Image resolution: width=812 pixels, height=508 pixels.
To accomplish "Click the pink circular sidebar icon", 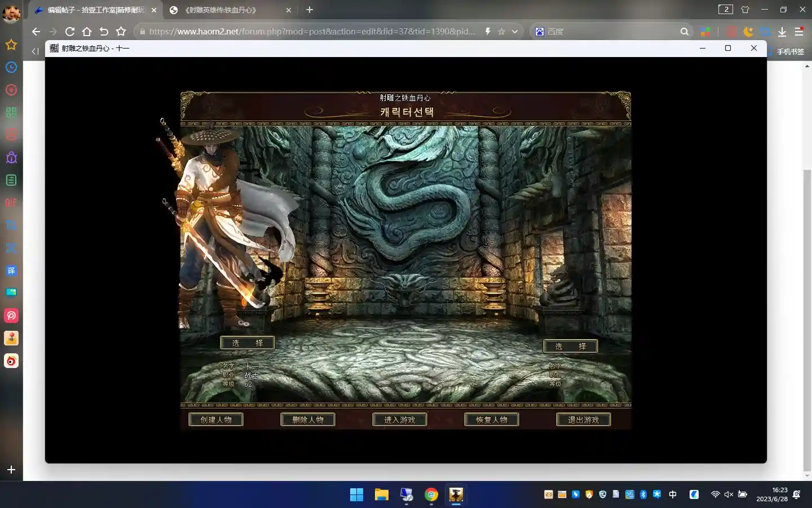I will coord(11,316).
